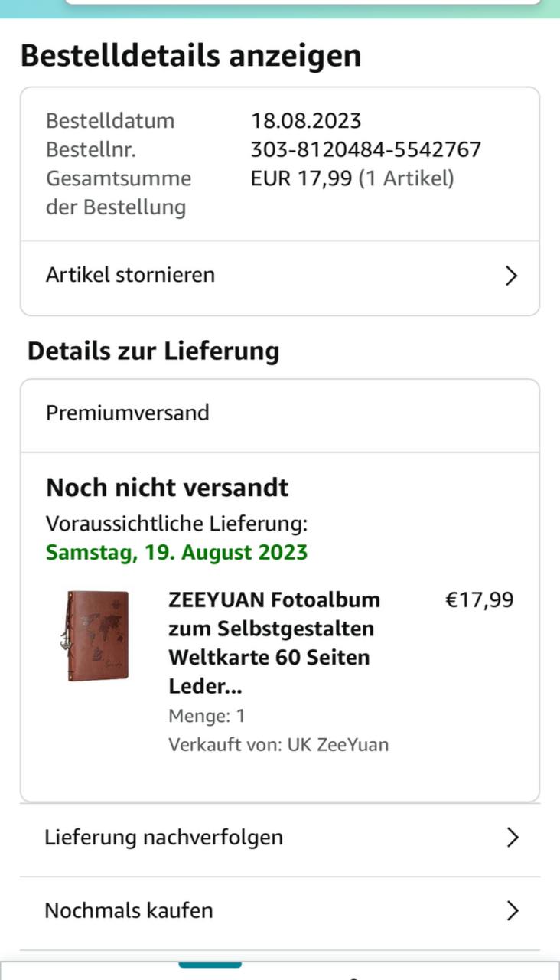Tap the seller name UK ZeeYuan

click(338, 744)
